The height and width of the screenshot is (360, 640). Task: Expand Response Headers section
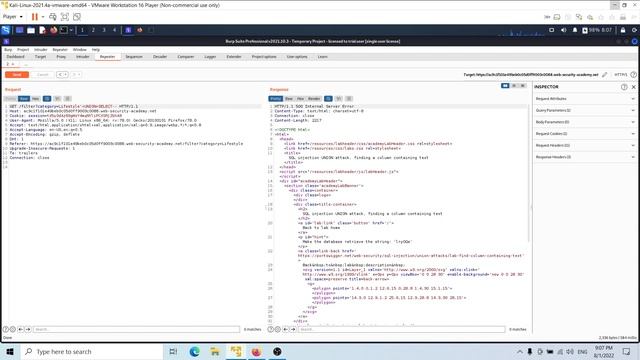[585, 157]
